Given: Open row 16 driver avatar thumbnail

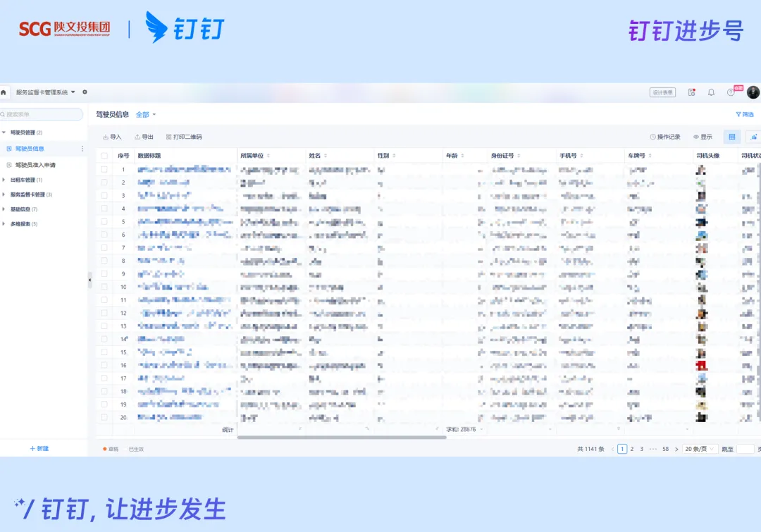Looking at the screenshot, I should (x=701, y=366).
